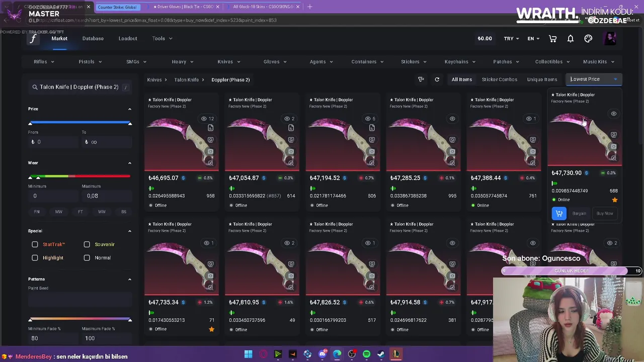The image size is (644, 362).
Task: Enable the Normal checkbox
Action: tap(87, 258)
